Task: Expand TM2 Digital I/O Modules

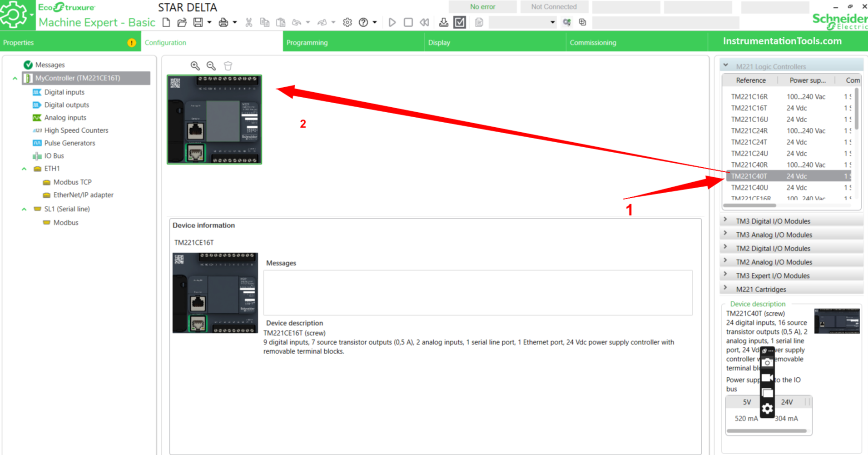Action: pos(792,248)
